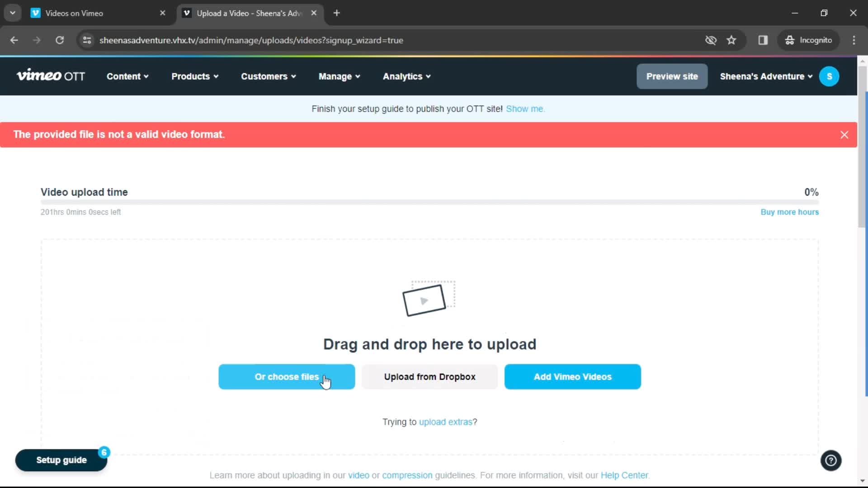Click the Customers menu dropdown arrow
868x488 pixels.
294,76
